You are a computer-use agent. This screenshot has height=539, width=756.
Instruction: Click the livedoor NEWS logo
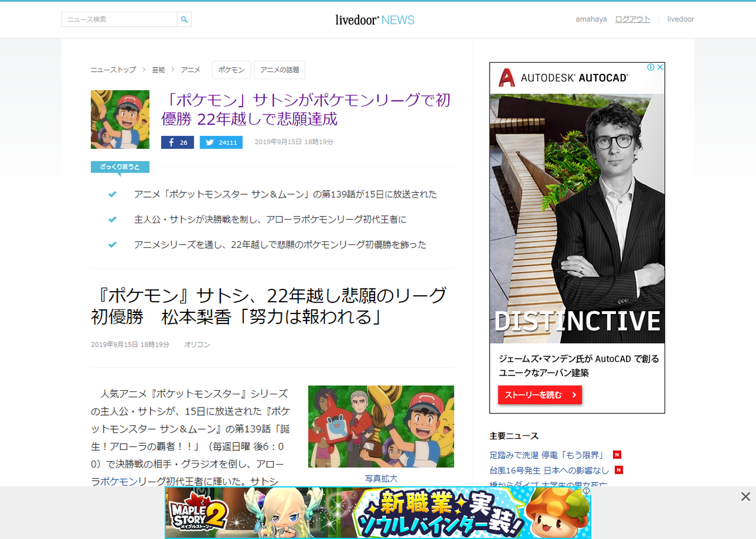374,19
